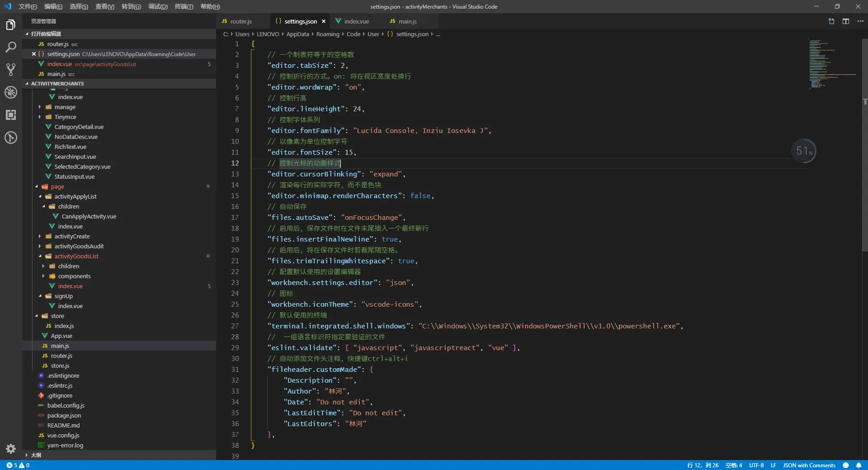Image resolution: width=868 pixels, height=470 pixels.
Task: Collapse the store folder
Action: (57, 316)
